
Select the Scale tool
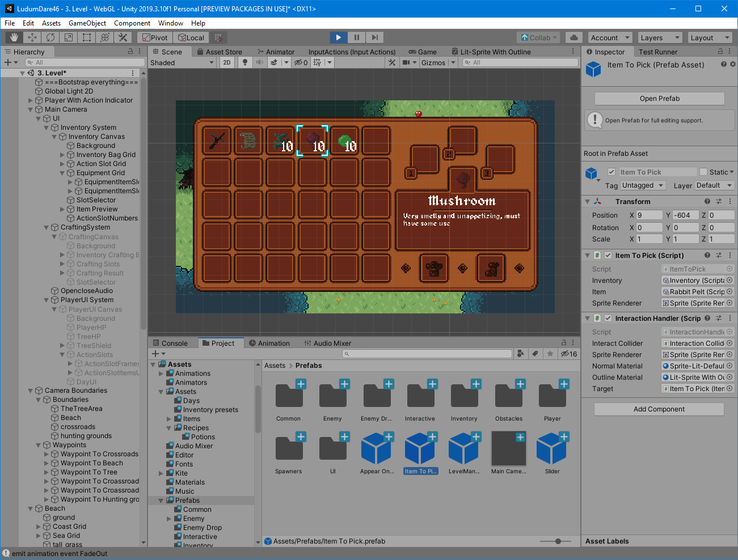pyautogui.click(x=69, y=37)
